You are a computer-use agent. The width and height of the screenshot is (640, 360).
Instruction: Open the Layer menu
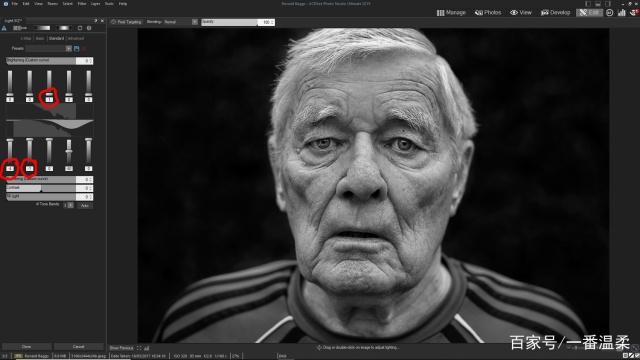96,4
